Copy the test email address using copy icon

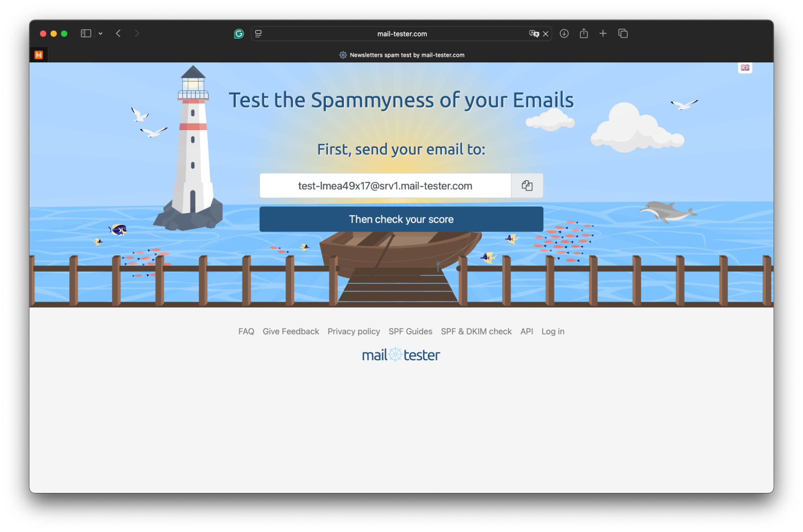pyautogui.click(x=527, y=185)
